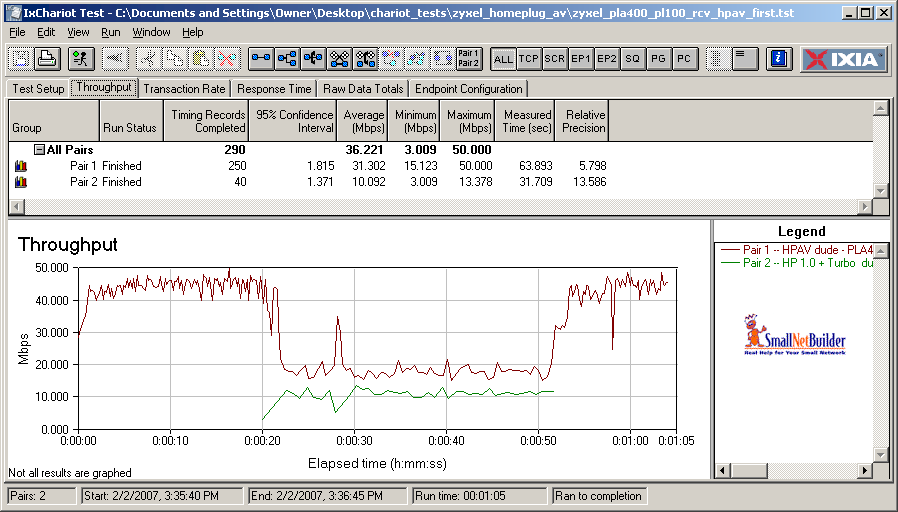Image resolution: width=898 pixels, height=512 pixels.
Task: Click the results table scroll-up arrow
Action: (880, 108)
